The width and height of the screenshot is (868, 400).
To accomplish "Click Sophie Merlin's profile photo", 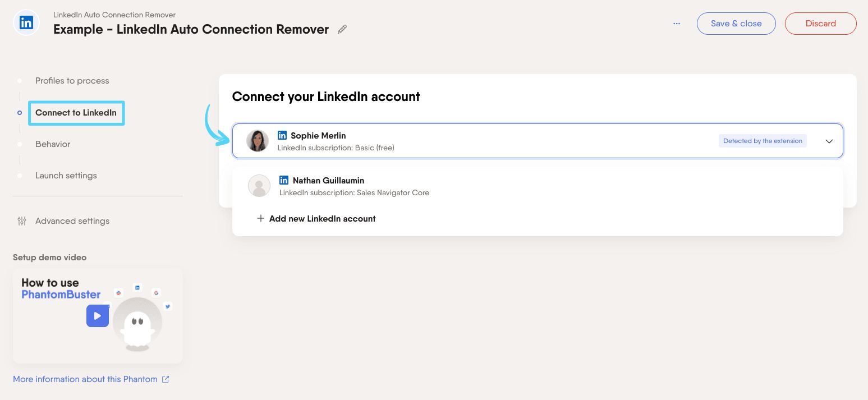I will (258, 141).
